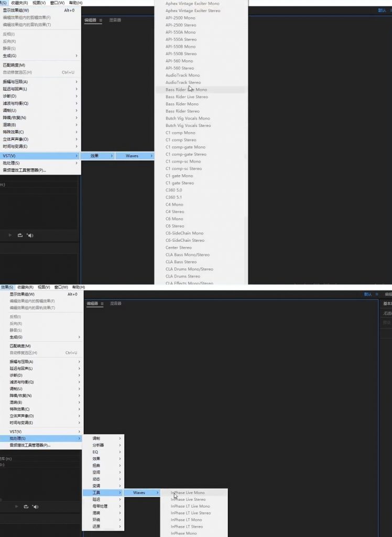Select Bass Rider Live Stereo
The width and height of the screenshot is (392, 537).
[x=187, y=97]
